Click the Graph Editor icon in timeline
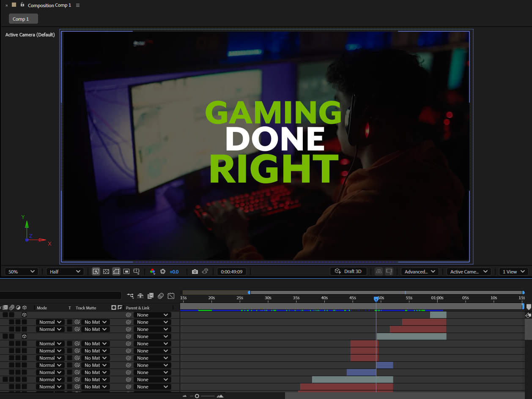 [x=171, y=296]
